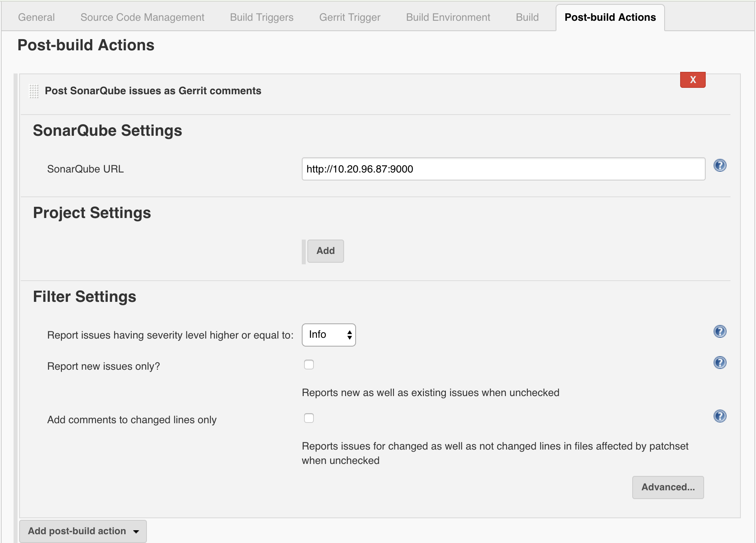Screen dimensions: 756x543
Task: Open Add post-build action dropdown
Action: point(83,531)
